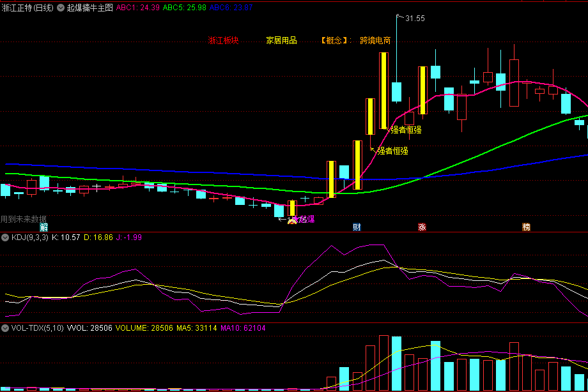Click the 【概念】: label
The width and height of the screenshot is (588, 392).
click(336, 40)
